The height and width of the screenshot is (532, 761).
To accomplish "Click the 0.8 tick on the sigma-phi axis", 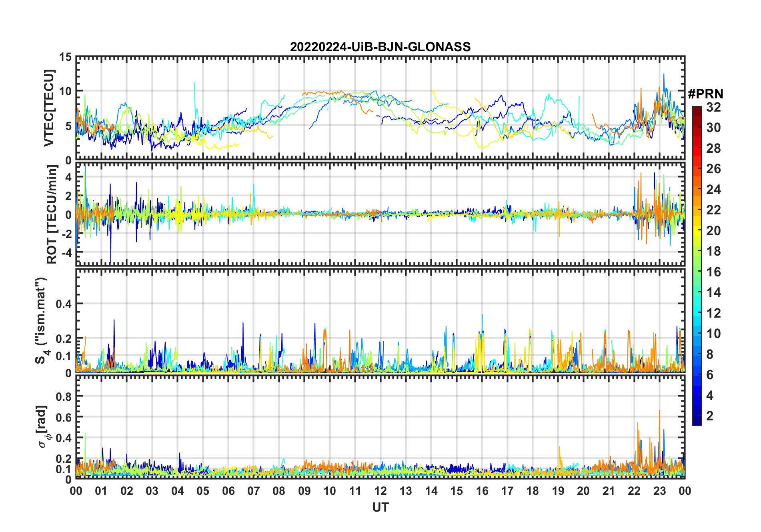I will [64, 396].
